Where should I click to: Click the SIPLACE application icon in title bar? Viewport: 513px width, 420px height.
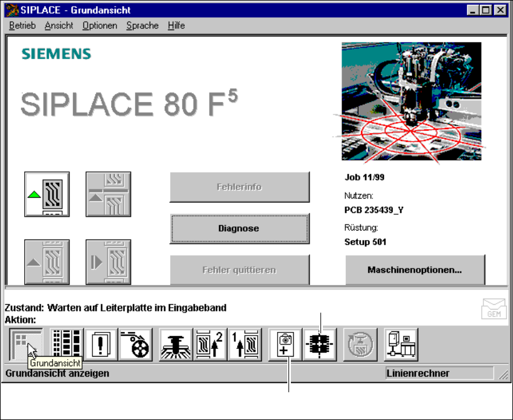(12, 10)
